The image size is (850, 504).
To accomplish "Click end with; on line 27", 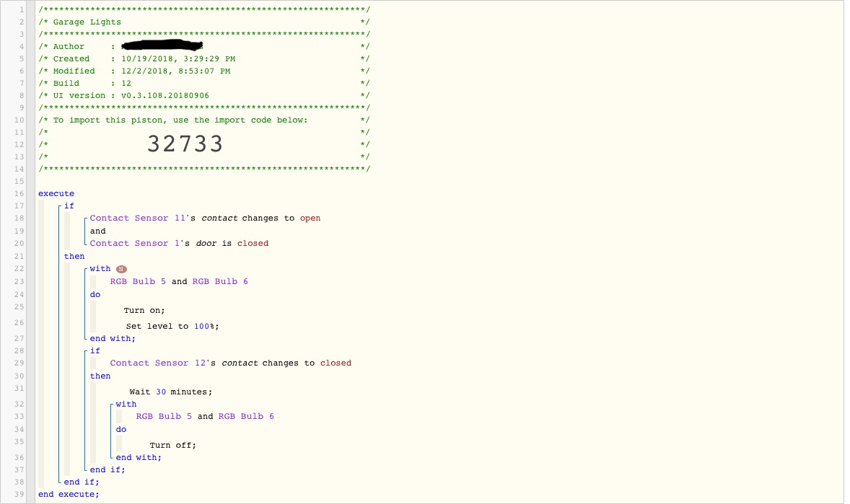I will [x=113, y=339].
